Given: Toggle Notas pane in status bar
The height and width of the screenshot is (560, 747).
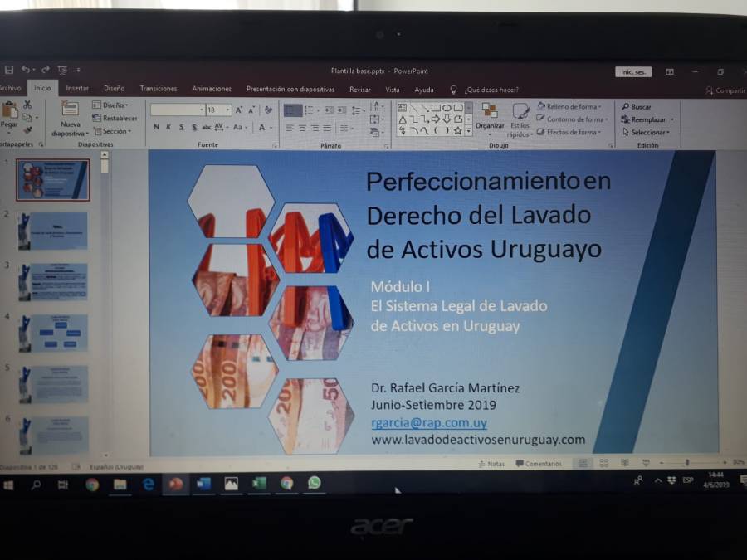Looking at the screenshot, I should [x=491, y=464].
